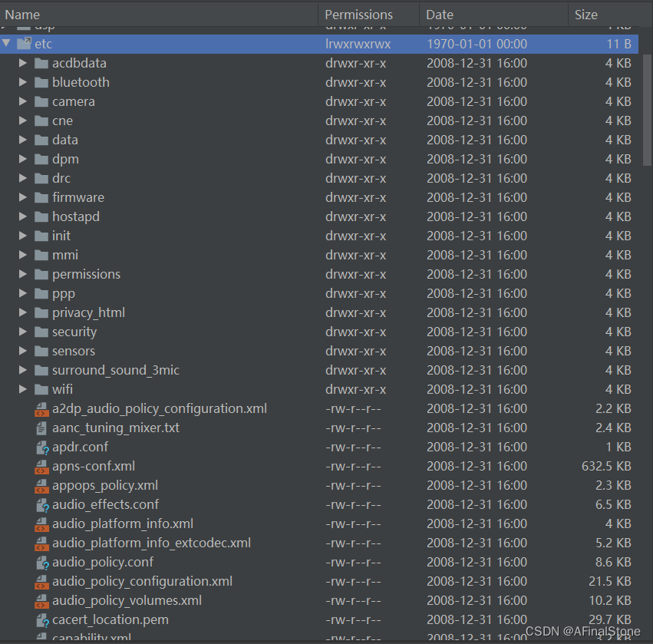Image resolution: width=653 pixels, height=644 pixels.
Task: Click the drc folder icon
Action: click(x=41, y=178)
